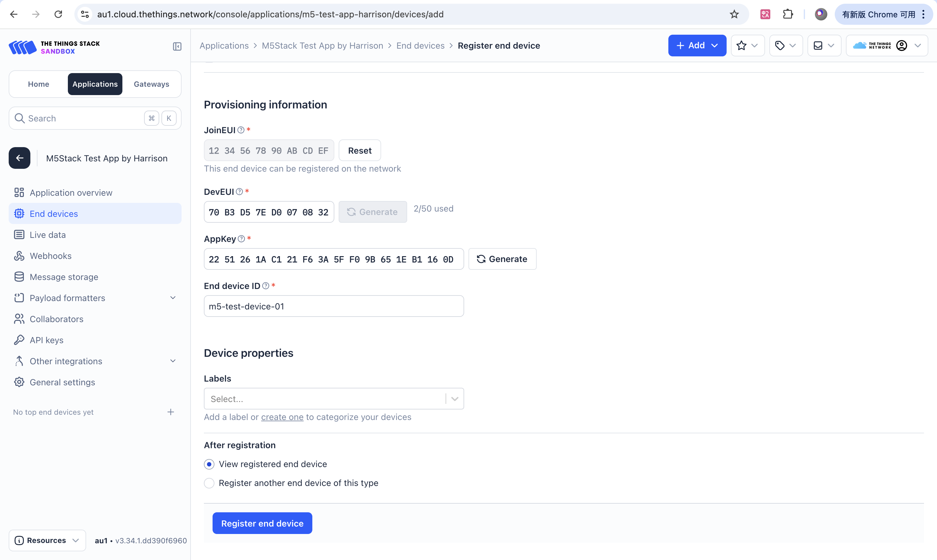The width and height of the screenshot is (937, 560).
Task: Open the bookmarks star dropdown
Action: tap(747, 45)
